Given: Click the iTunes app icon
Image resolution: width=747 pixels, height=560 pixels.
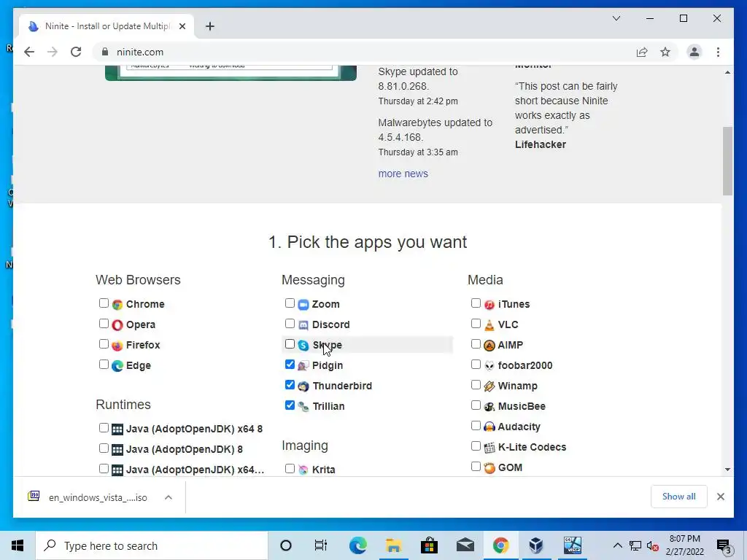Looking at the screenshot, I should pos(489,304).
